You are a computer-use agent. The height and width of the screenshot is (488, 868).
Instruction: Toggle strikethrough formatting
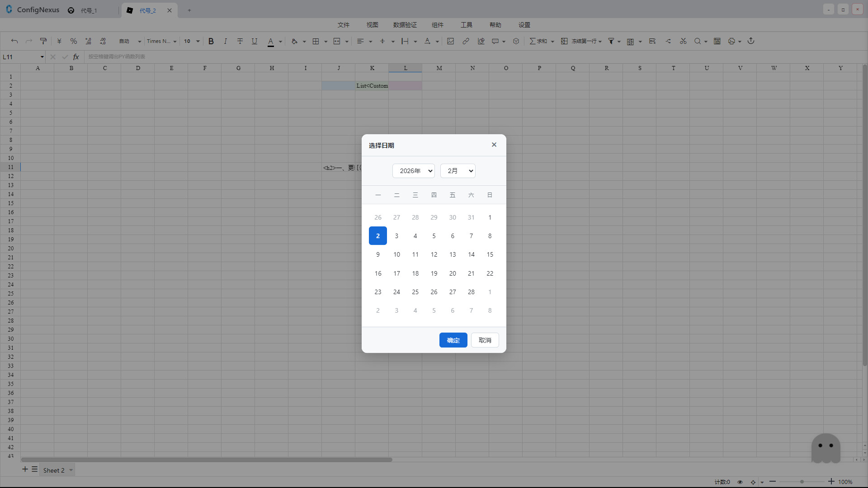pos(240,41)
